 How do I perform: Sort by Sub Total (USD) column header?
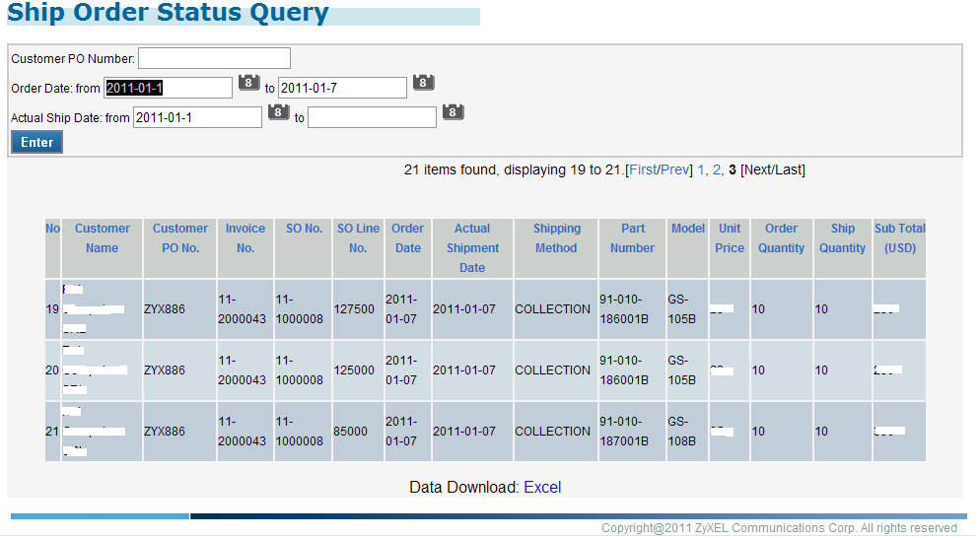pos(899,238)
